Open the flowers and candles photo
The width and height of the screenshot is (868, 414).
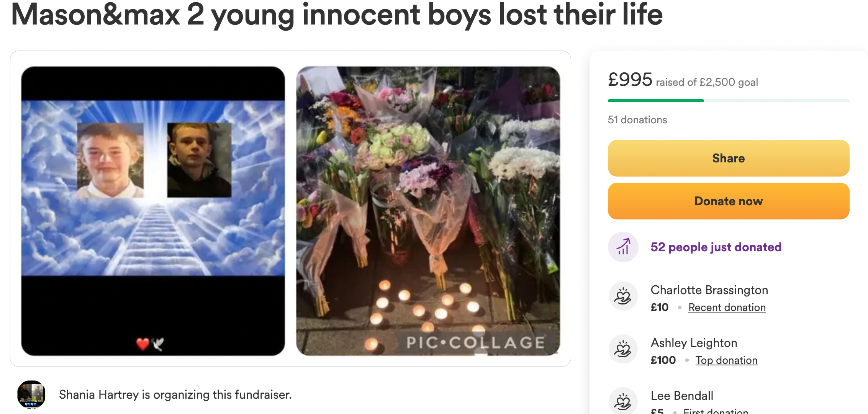(428, 211)
